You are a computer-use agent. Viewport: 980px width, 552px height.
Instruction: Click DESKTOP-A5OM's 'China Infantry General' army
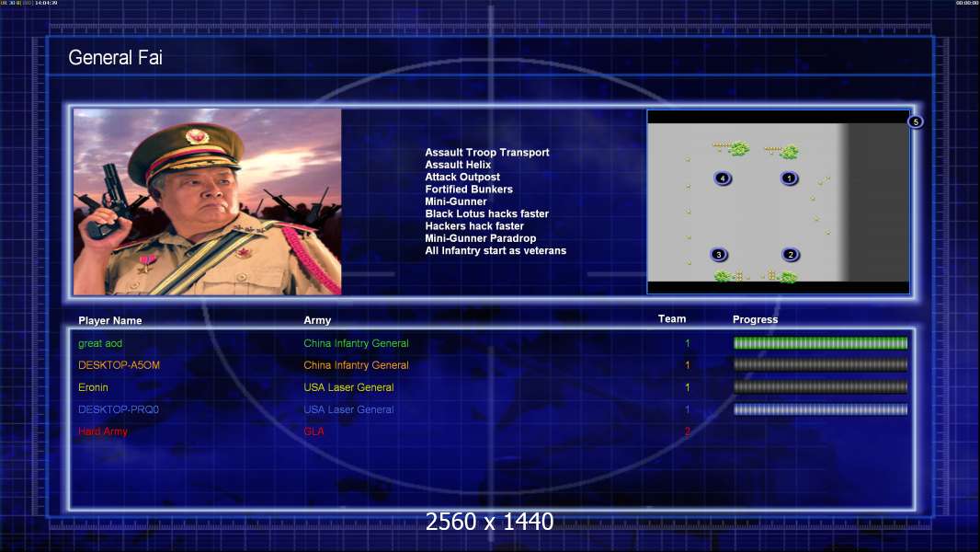(357, 365)
